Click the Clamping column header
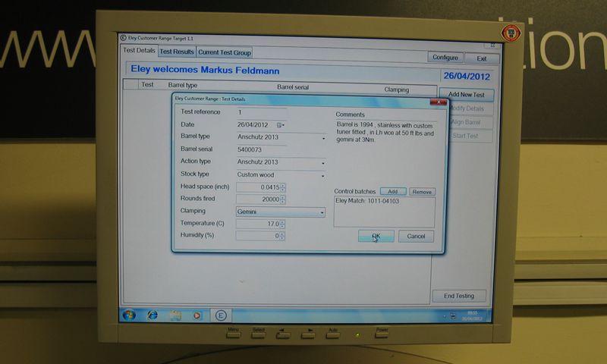607x364 pixels. 396,89
